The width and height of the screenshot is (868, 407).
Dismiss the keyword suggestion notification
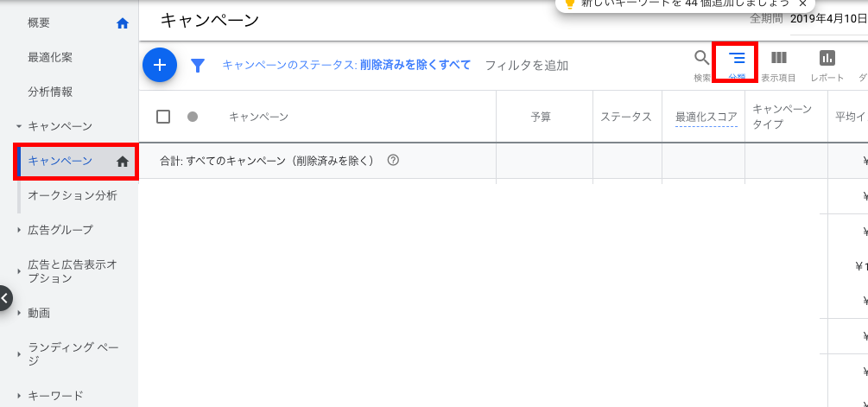point(802,3)
